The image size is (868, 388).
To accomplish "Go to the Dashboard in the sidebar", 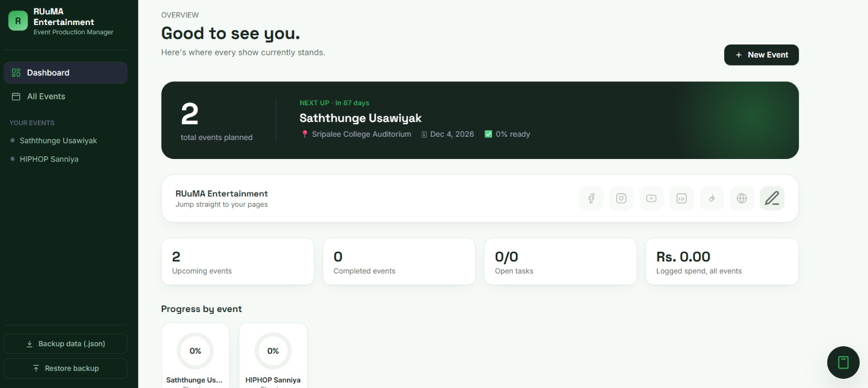I will coord(66,73).
